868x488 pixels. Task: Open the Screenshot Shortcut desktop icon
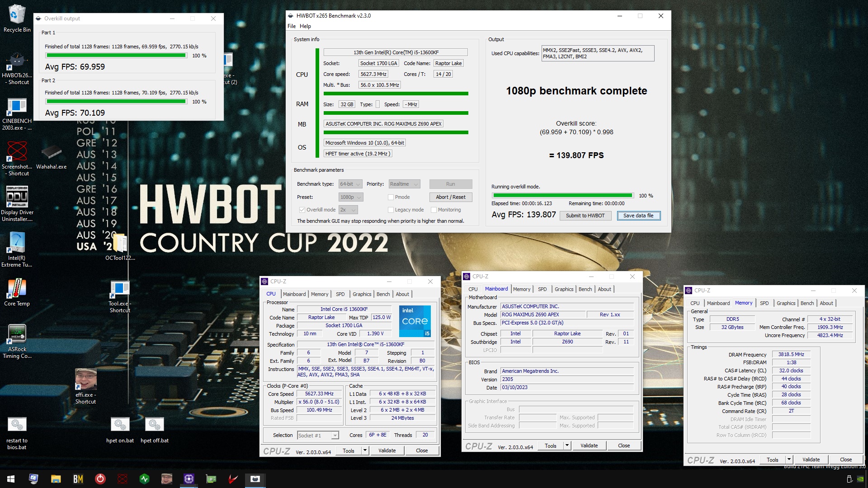[x=17, y=159]
